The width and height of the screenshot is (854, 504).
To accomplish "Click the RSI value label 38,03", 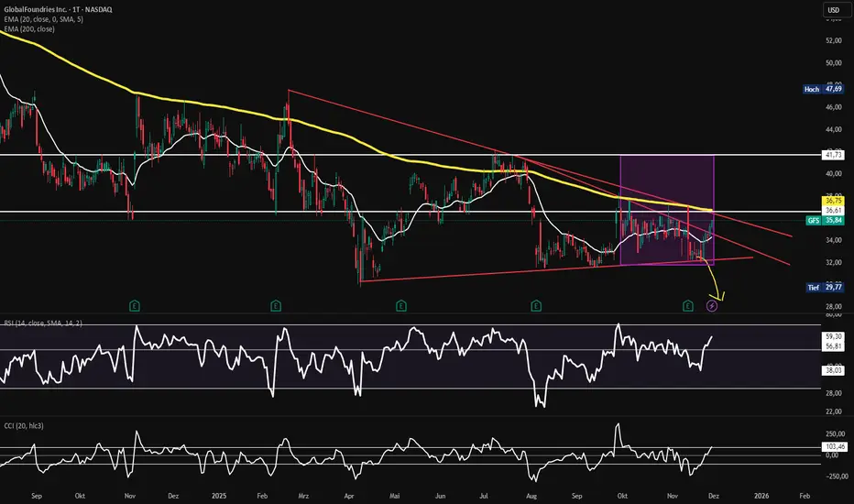I will (x=834, y=370).
